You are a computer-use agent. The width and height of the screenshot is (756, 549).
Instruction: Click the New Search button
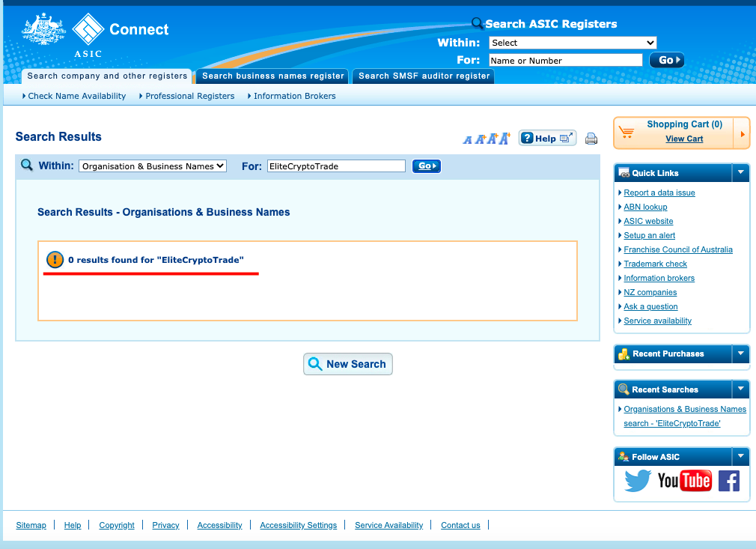click(347, 364)
